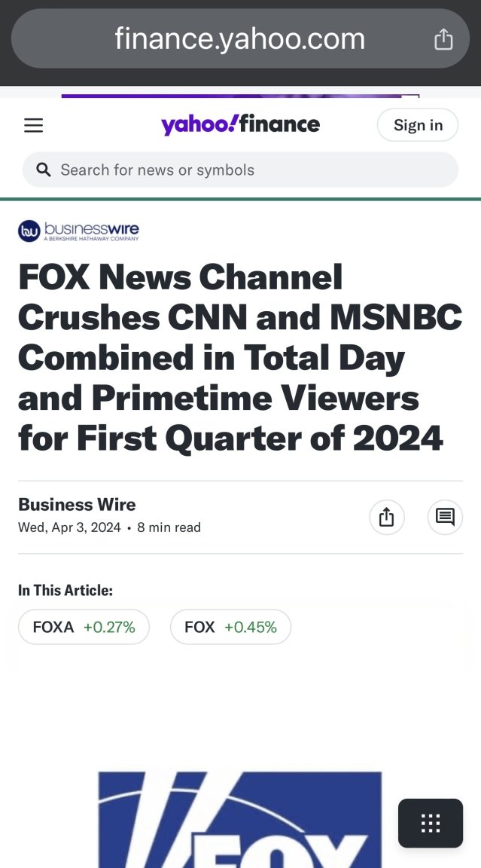Click the In This Article heading
The height and width of the screenshot is (868, 481).
coord(65,590)
